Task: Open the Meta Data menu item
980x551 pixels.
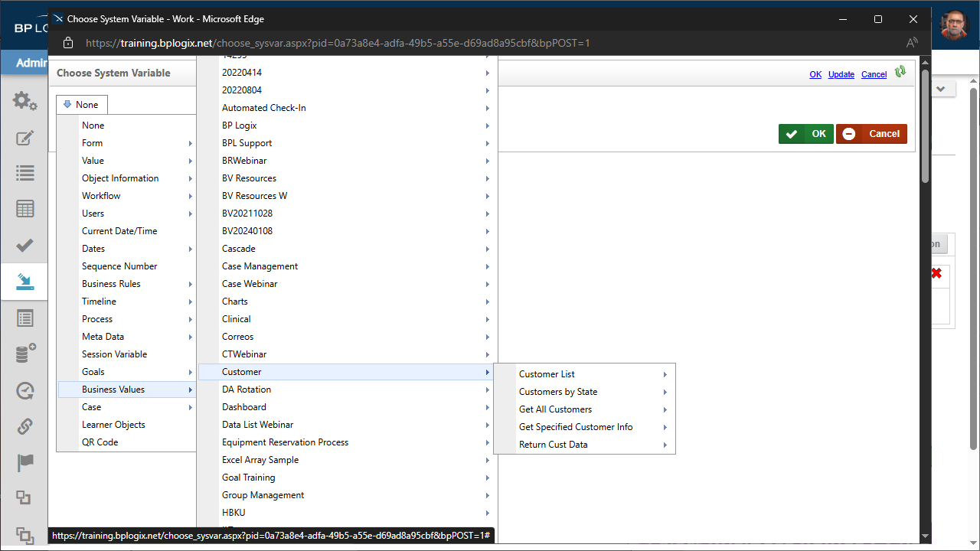Action: (127, 337)
